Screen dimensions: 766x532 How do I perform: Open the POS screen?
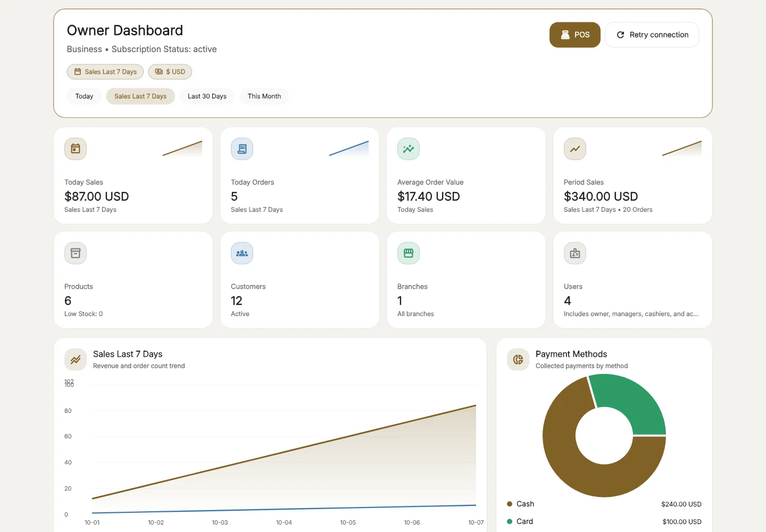pyautogui.click(x=575, y=35)
